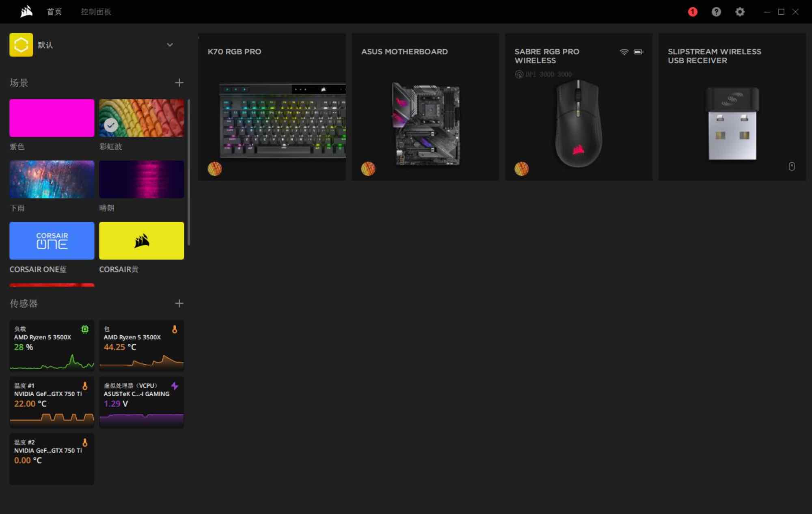Viewport: 812px width, 514px height.
Task: Click ASUS Motherboard lighting effect badge
Action: pos(368,168)
